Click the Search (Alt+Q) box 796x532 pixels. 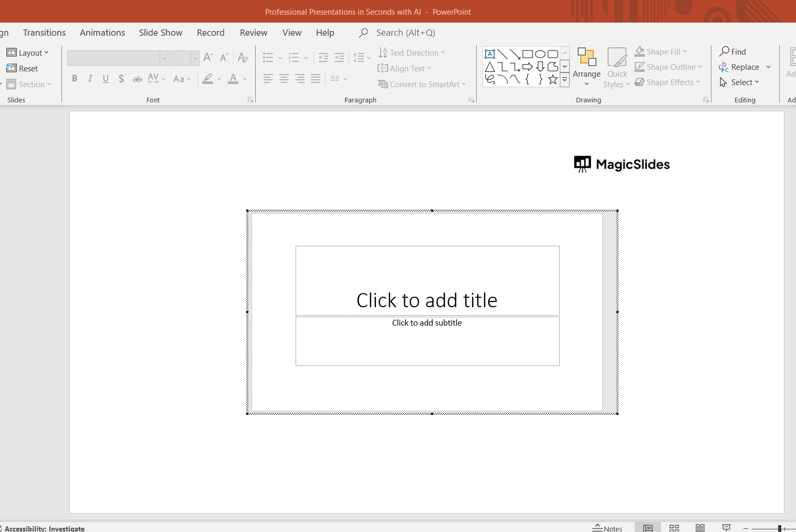pos(405,33)
